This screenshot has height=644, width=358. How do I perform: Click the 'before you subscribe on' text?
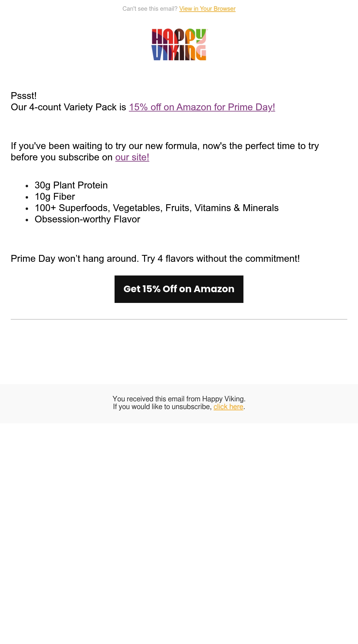point(62,157)
